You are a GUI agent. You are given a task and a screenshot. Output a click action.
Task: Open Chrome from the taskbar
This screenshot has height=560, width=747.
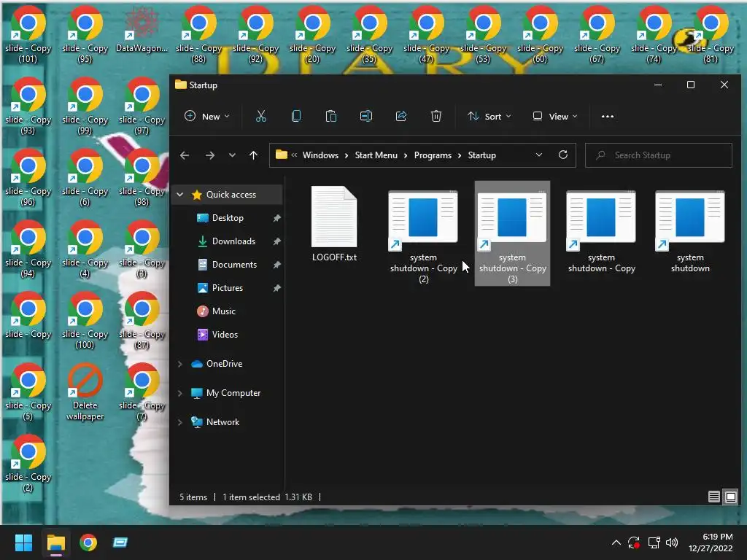[88, 542]
